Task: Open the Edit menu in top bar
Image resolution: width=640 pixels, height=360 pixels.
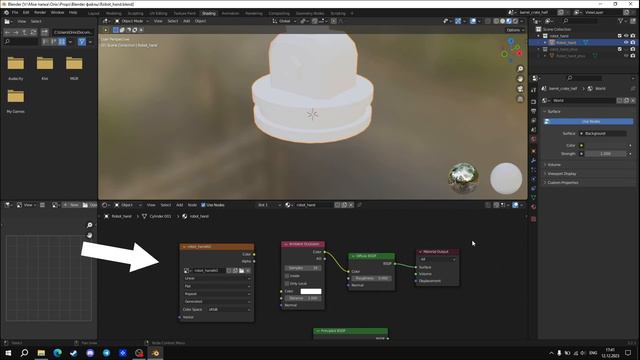Action: tap(26, 13)
